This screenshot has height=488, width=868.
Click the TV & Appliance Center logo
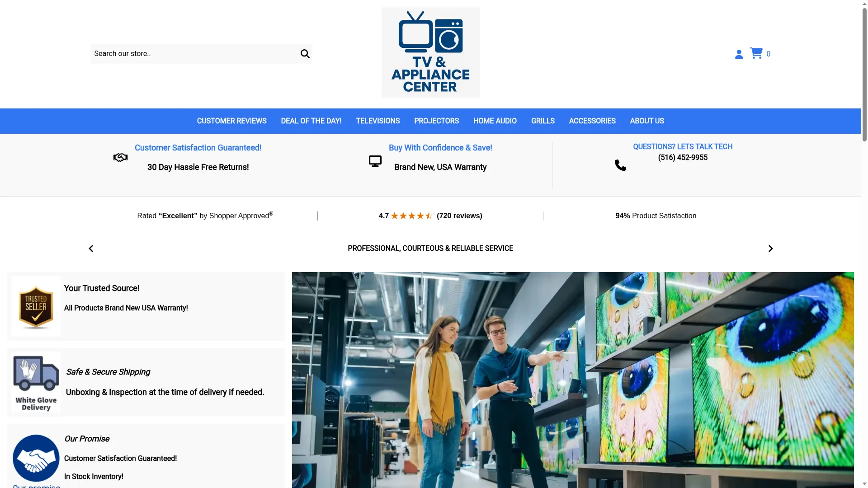click(430, 52)
